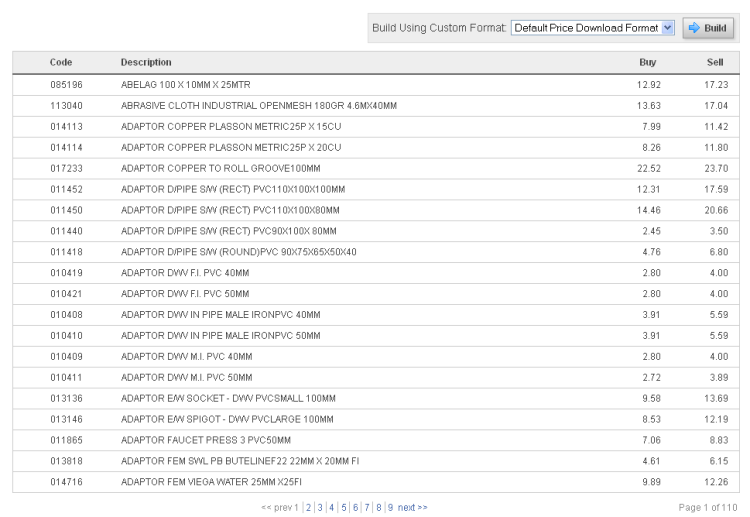
Task: Select product code 113040 row
Action: [376, 106]
